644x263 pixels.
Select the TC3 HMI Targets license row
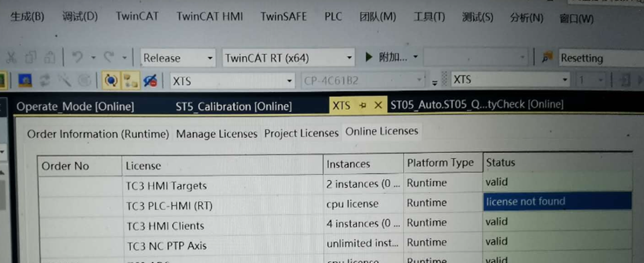335,184
